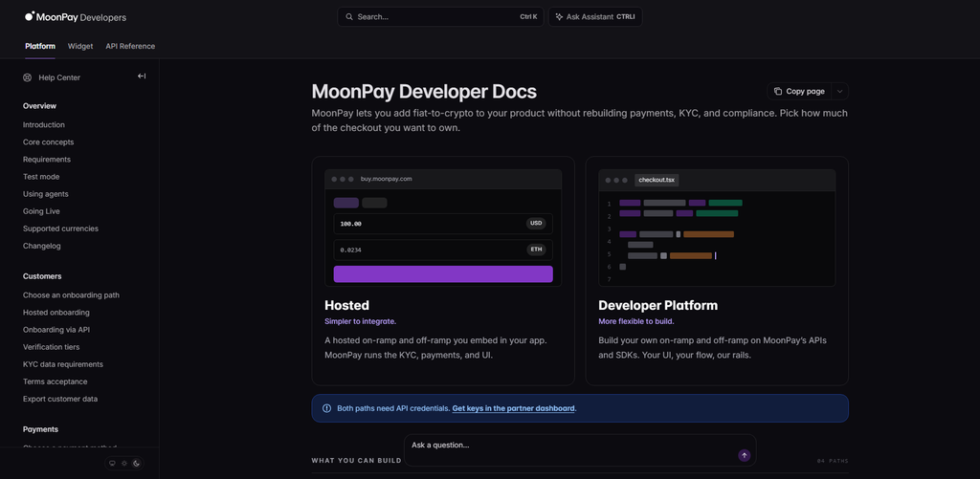980x479 pixels.
Task: Click the More flexible to build subtitle
Action: pos(636,321)
